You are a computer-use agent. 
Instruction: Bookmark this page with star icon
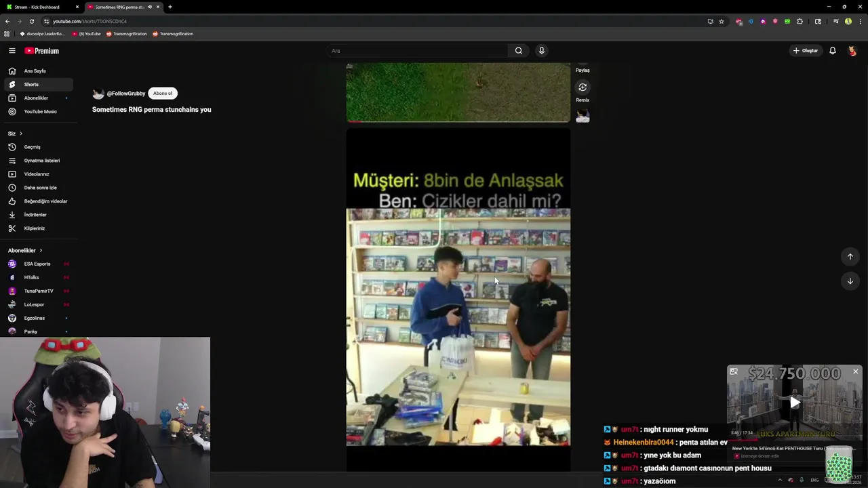coord(722,21)
